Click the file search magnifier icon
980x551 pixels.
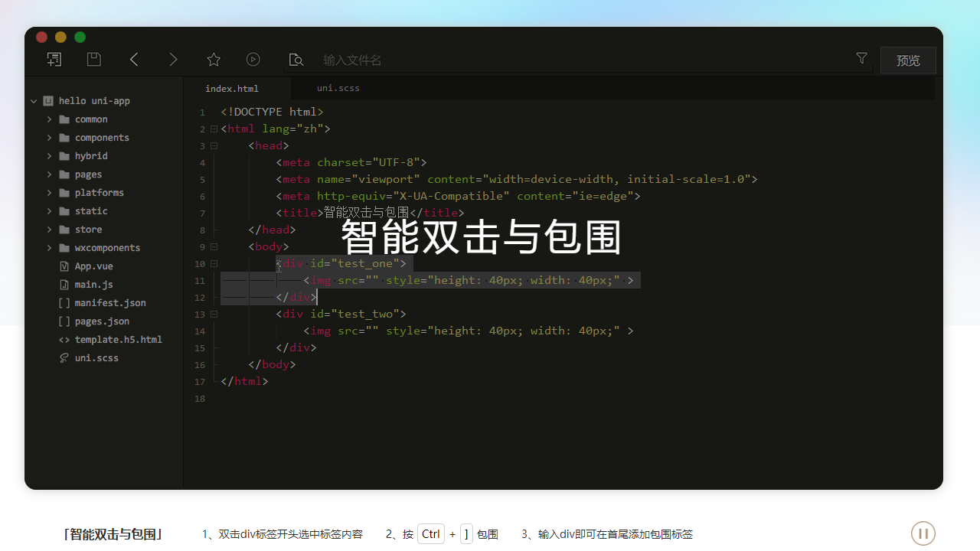click(296, 59)
